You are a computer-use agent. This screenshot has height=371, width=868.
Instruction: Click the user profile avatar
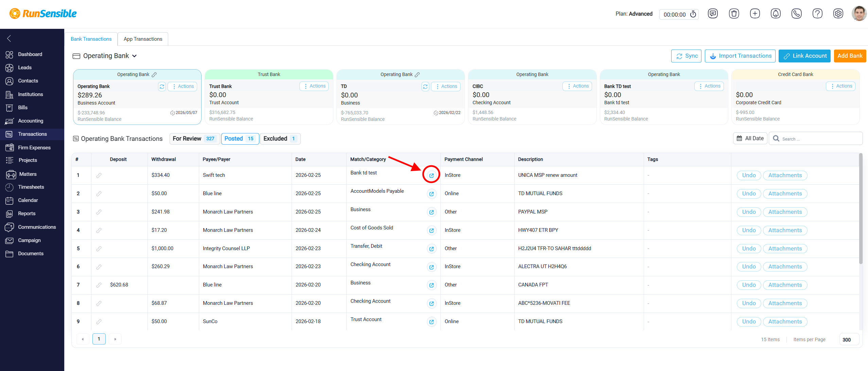coord(859,14)
